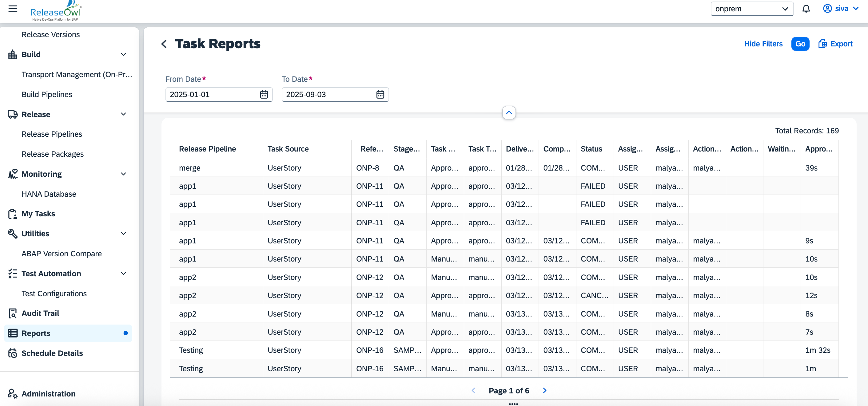Click the Export spreadsheet icon

click(822, 44)
